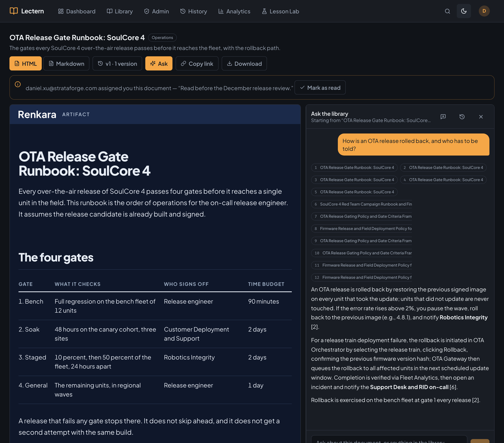504x443 pixels.
Task: Open the Admin nav item
Action: [156, 11]
